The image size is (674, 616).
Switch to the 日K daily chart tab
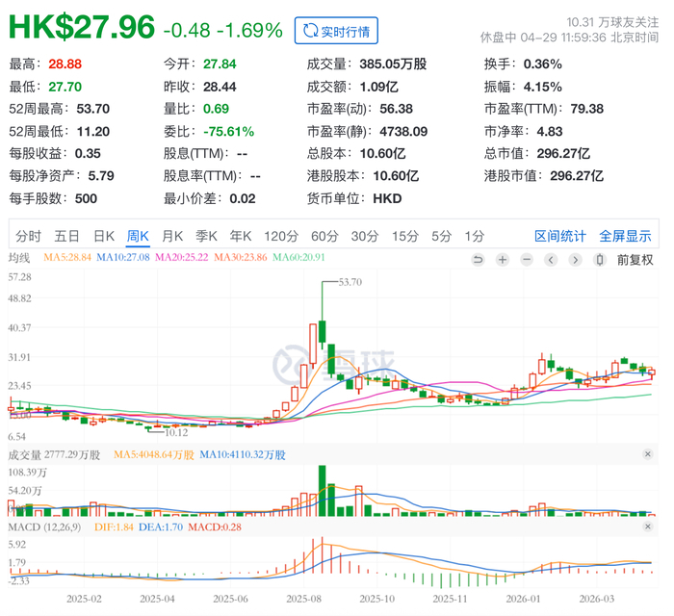pos(103,236)
